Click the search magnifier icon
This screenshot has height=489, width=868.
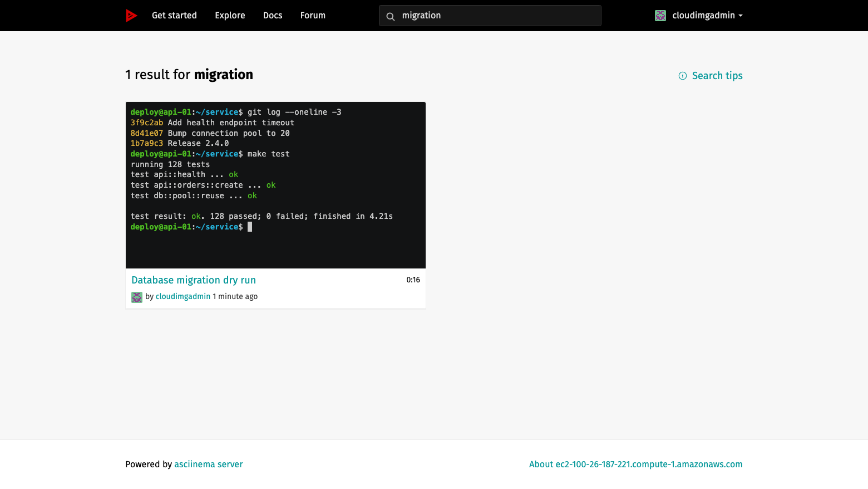[391, 16]
